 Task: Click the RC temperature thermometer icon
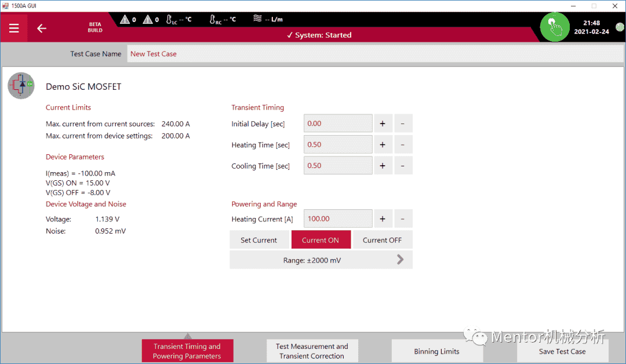coord(213,19)
